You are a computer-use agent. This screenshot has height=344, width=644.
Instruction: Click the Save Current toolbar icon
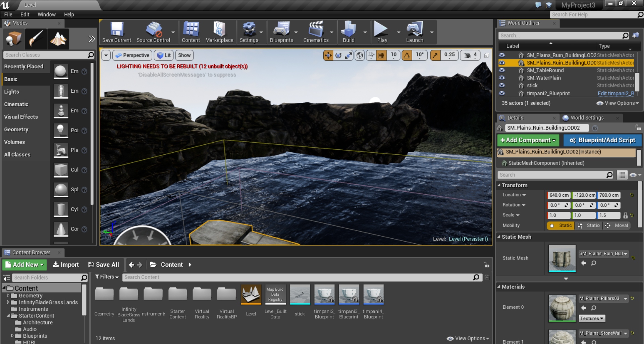[x=117, y=32]
